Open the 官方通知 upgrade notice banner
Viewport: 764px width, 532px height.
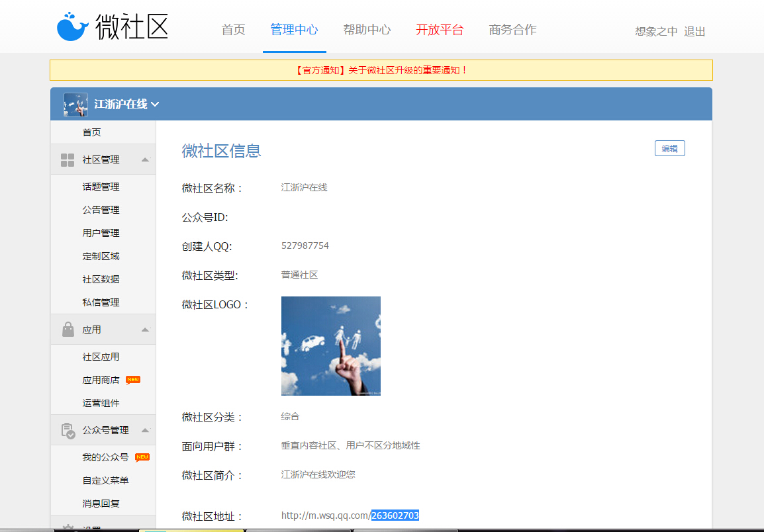pyautogui.click(x=381, y=70)
